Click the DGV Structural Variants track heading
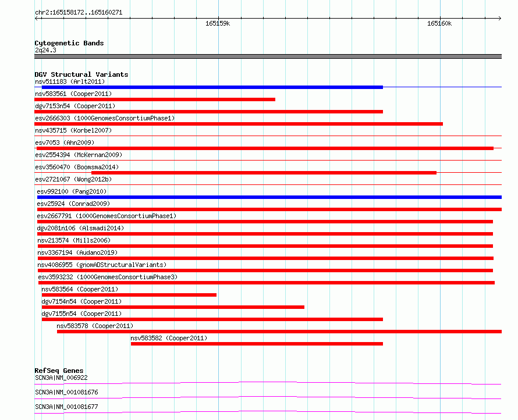This screenshot has width=518, height=420. click(81, 74)
